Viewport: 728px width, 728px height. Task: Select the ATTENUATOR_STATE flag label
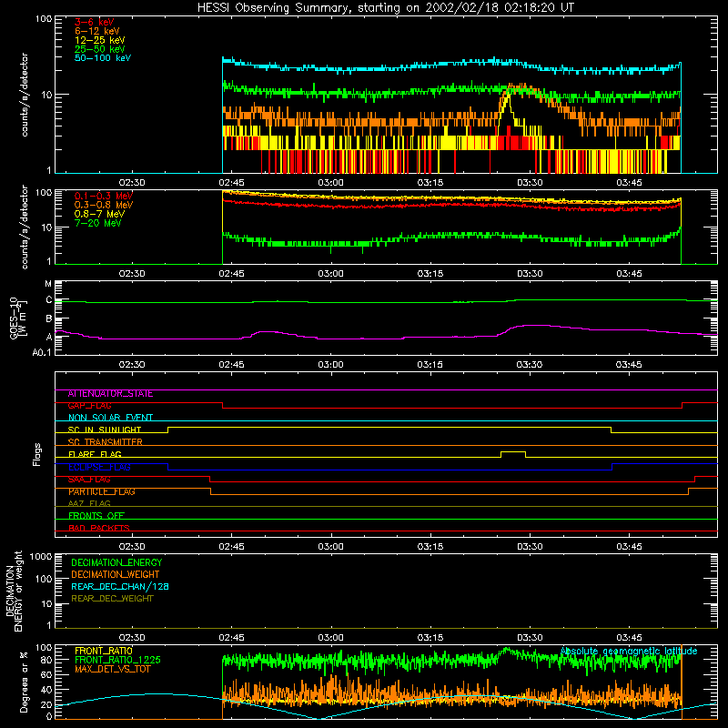pyautogui.click(x=110, y=394)
